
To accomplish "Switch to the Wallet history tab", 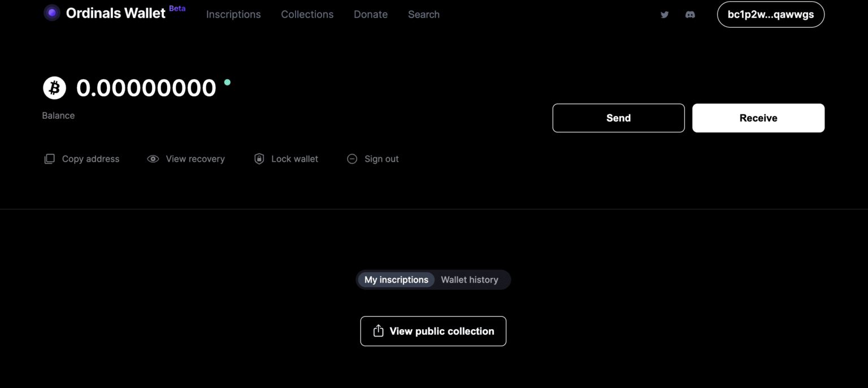I will (x=470, y=279).
